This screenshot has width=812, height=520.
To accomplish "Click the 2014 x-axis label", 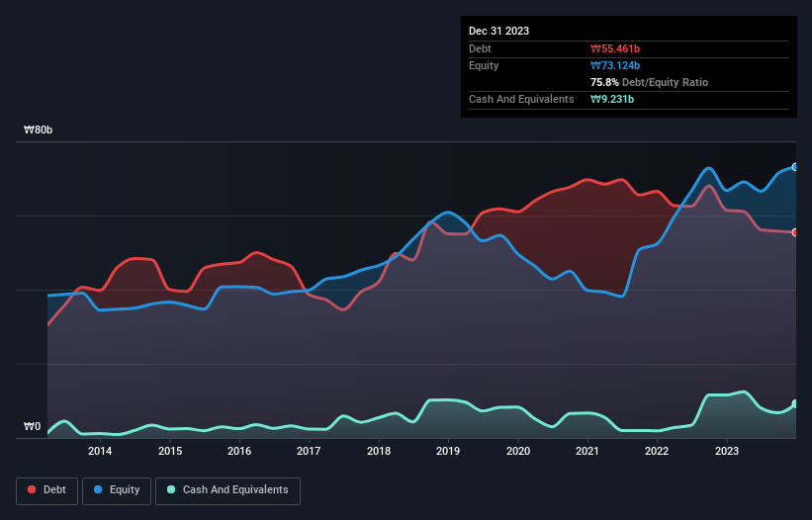I will (100, 451).
